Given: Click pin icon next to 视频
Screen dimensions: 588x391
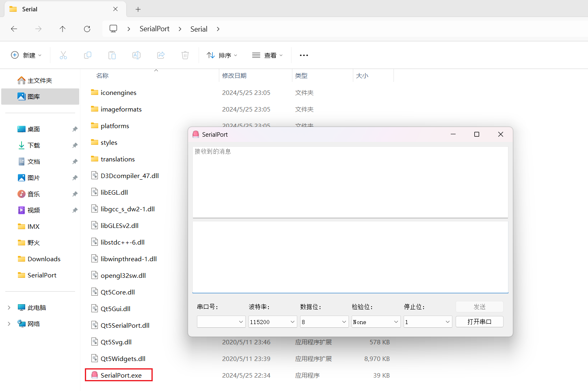Looking at the screenshot, I should pyautogui.click(x=75, y=210).
